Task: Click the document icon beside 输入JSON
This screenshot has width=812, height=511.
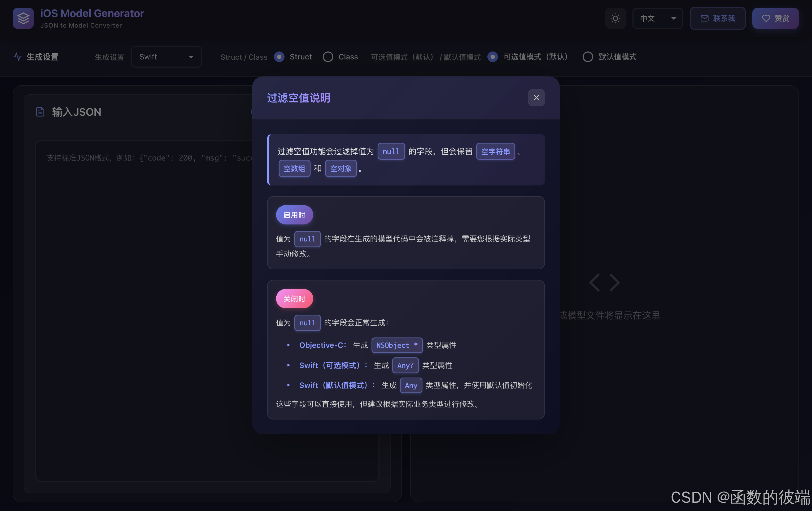Action: pyautogui.click(x=40, y=112)
